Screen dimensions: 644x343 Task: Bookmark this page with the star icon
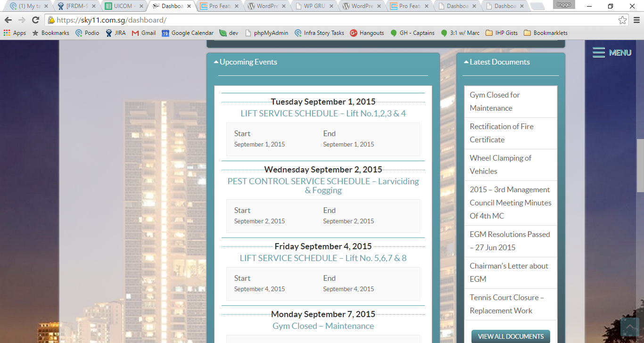(623, 20)
